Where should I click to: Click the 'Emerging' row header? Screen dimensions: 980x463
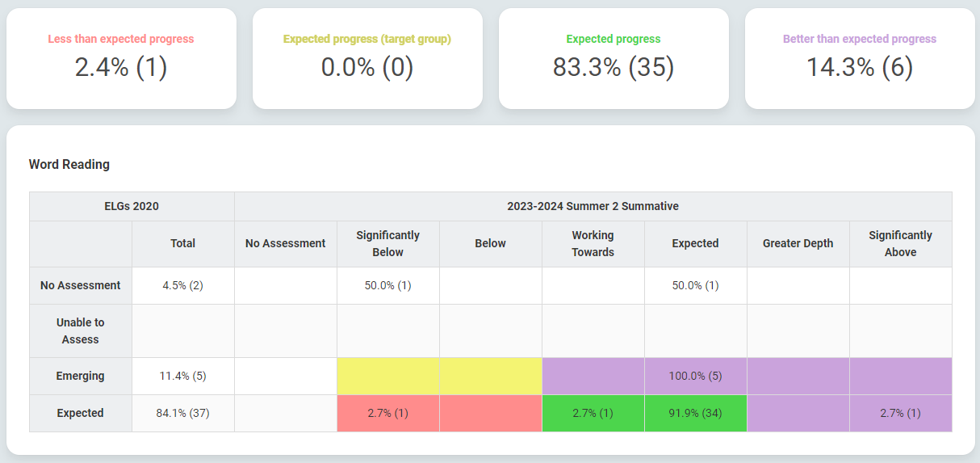[x=81, y=376]
